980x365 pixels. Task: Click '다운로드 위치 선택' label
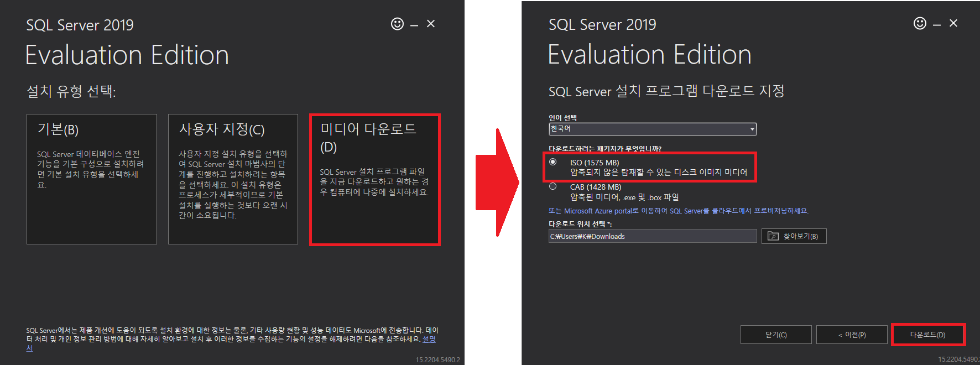(580, 224)
